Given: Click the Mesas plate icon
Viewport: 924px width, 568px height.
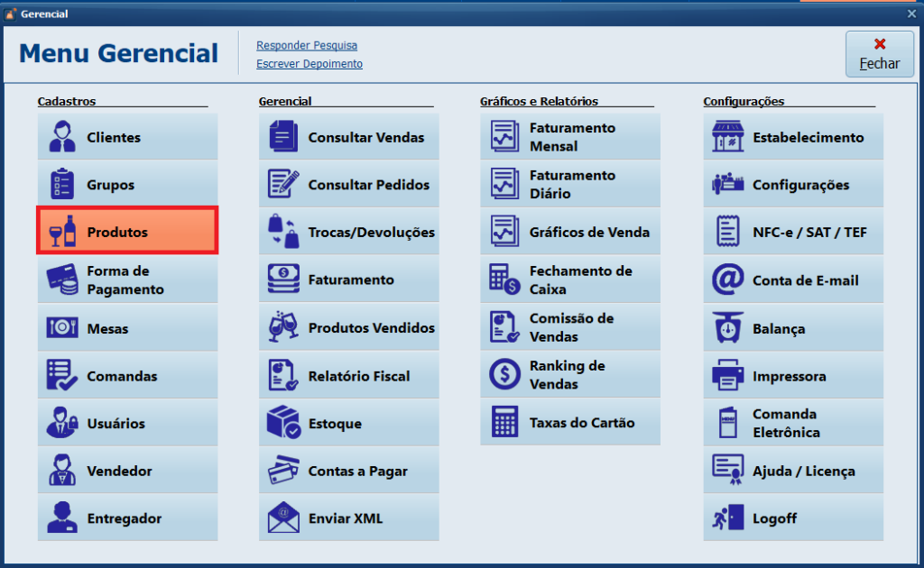Looking at the screenshot, I should [62, 328].
